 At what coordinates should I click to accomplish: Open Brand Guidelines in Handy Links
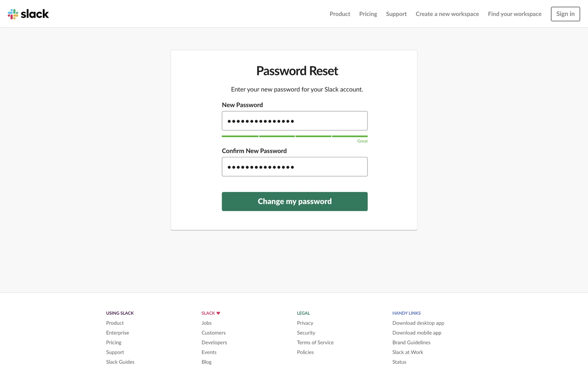(411, 343)
